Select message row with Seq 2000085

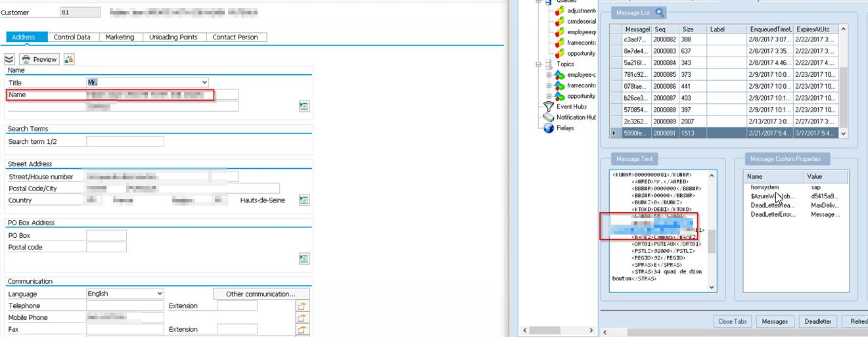click(x=725, y=74)
